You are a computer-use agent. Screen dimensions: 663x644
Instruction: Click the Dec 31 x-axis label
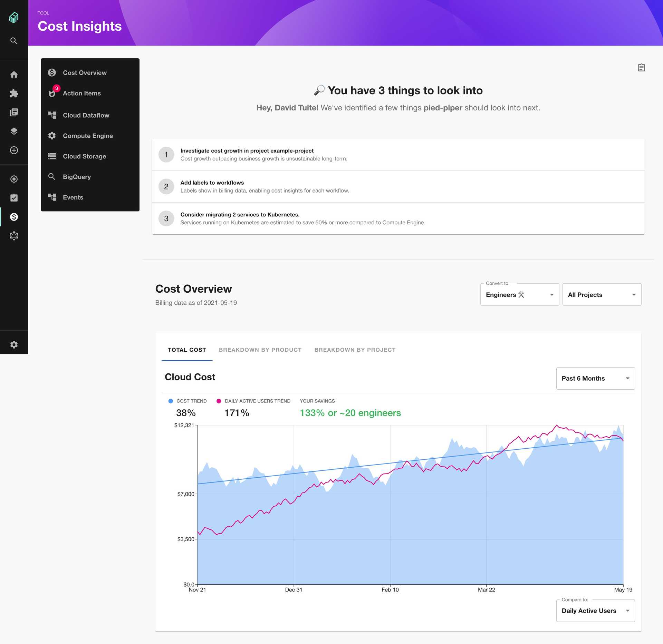point(294,589)
